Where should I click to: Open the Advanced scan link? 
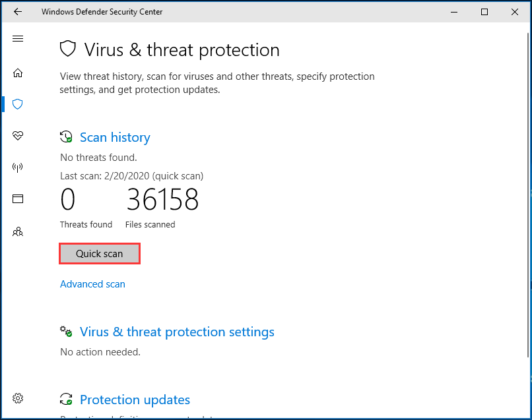tap(92, 284)
